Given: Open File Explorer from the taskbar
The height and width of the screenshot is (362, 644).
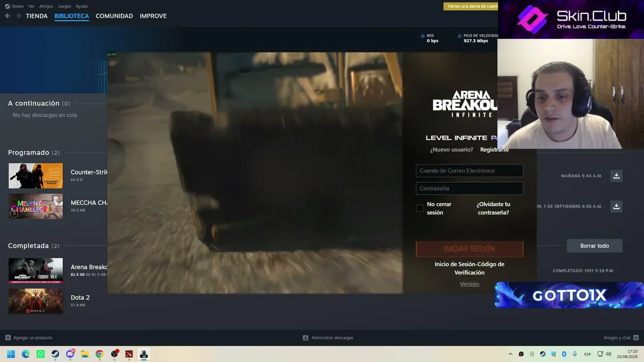Looking at the screenshot, I should coord(85,354).
